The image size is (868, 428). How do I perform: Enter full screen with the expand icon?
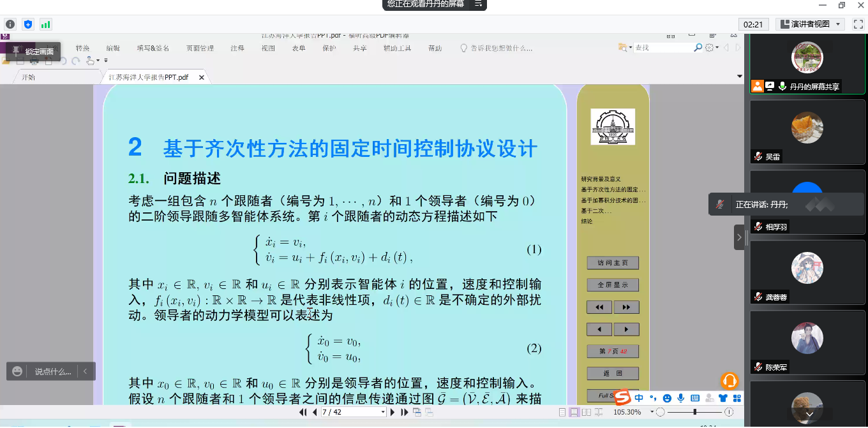pyautogui.click(x=858, y=24)
